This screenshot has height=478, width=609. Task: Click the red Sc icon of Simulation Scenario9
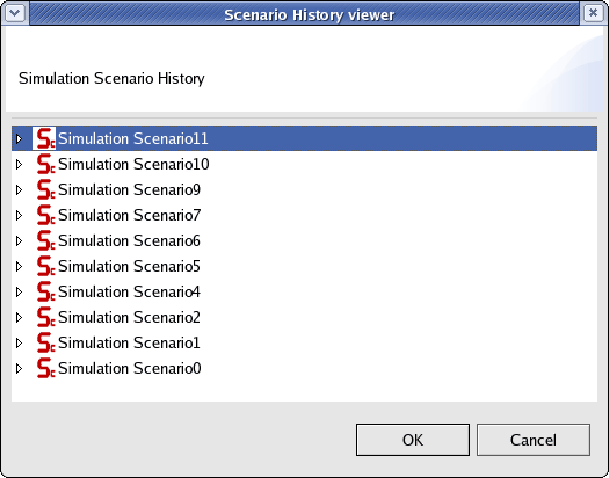(x=46, y=189)
